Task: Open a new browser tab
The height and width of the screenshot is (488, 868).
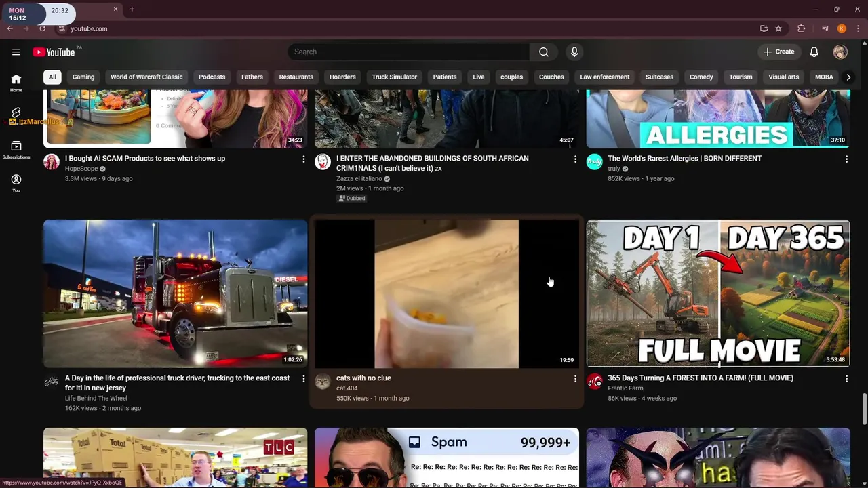Action: (132, 9)
